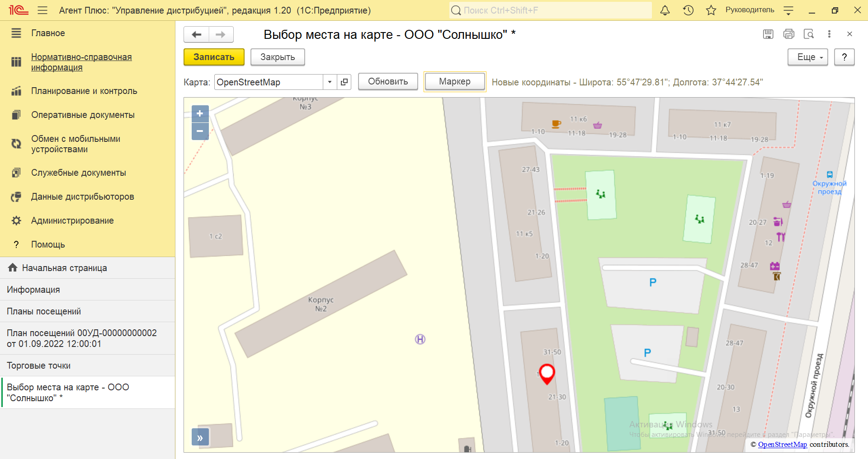Click the Записать button

tap(214, 57)
